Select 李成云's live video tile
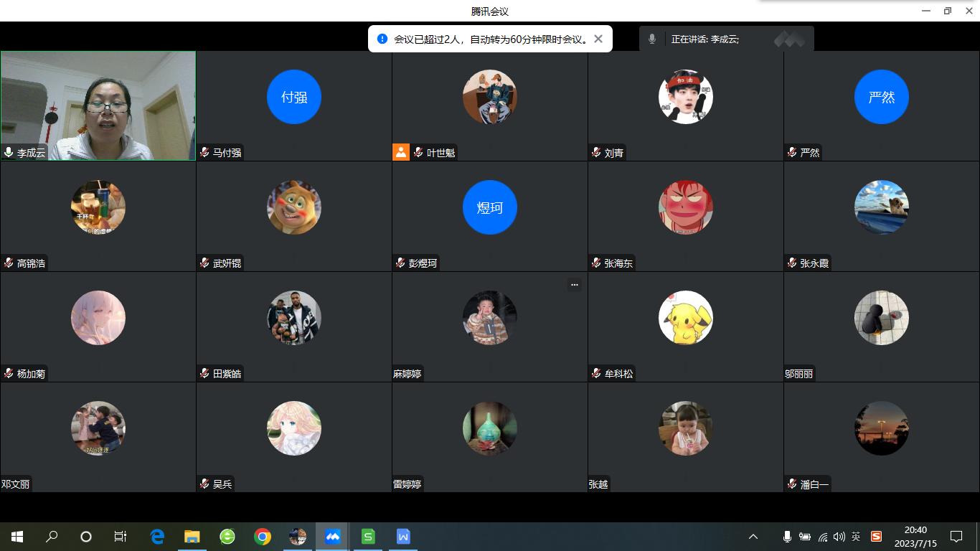Image resolution: width=980 pixels, height=551 pixels. pyautogui.click(x=98, y=105)
